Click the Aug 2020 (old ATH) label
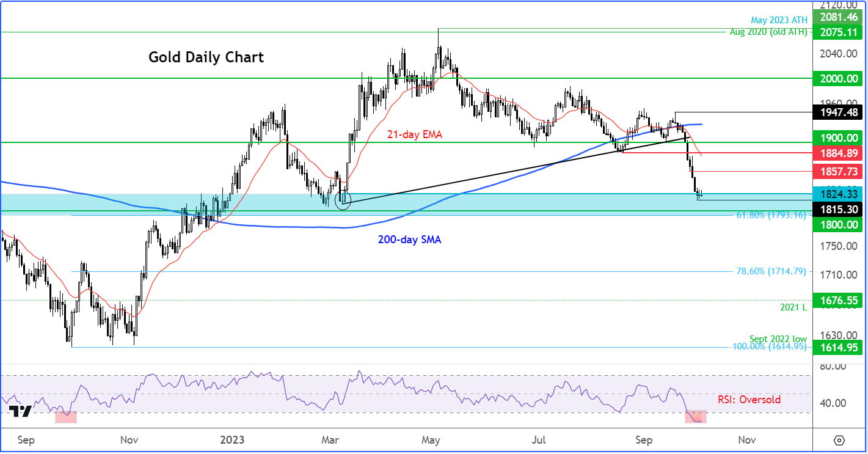 [x=769, y=32]
